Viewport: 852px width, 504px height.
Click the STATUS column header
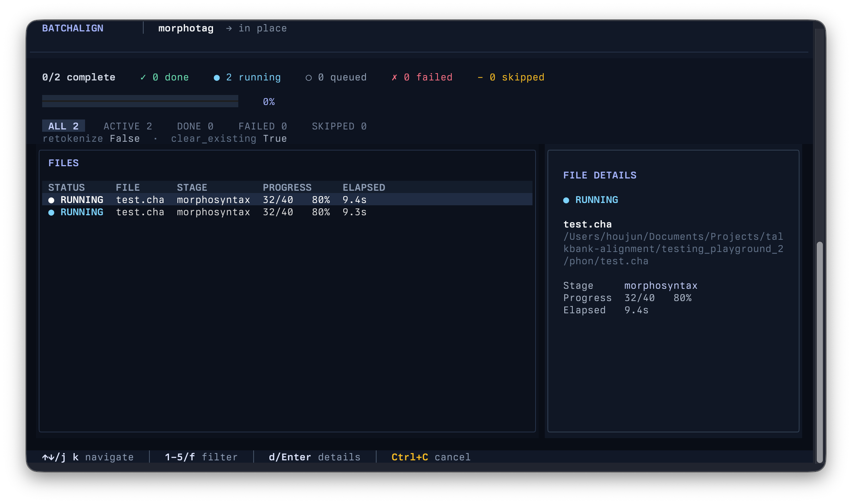pyautogui.click(x=66, y=187)
